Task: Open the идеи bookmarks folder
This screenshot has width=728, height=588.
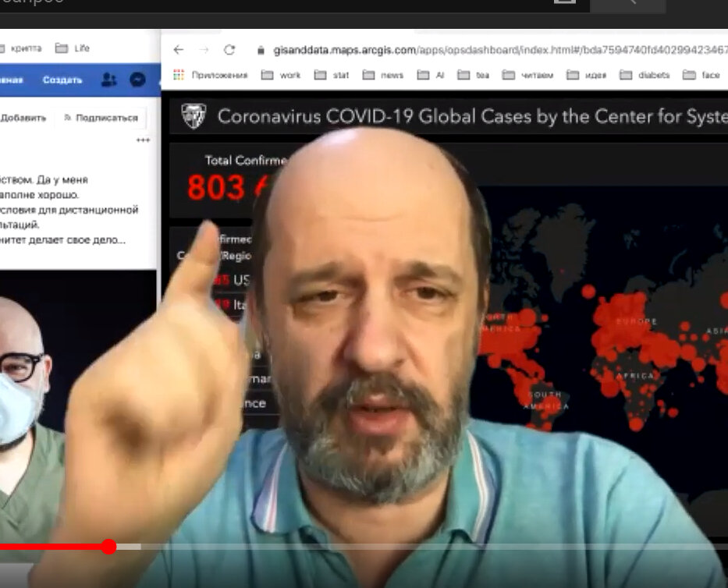Action: coord(587,75)
